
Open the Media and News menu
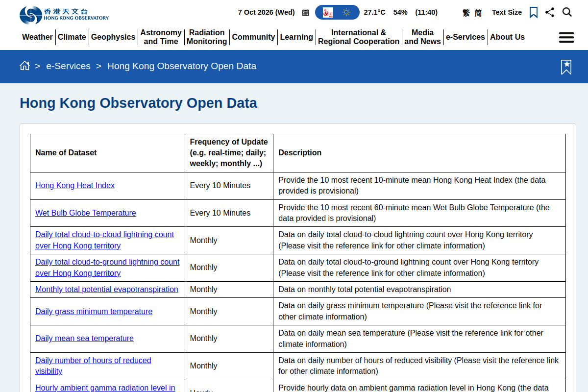point(422,37)
